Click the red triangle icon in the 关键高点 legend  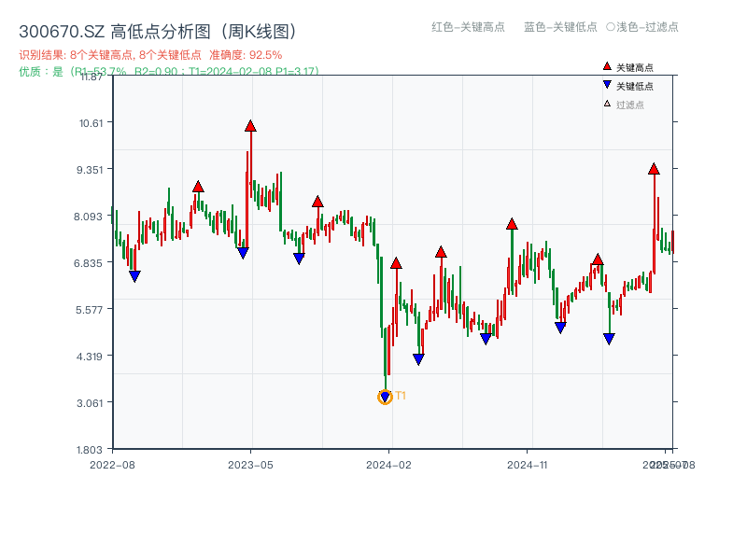coord(607,66)
